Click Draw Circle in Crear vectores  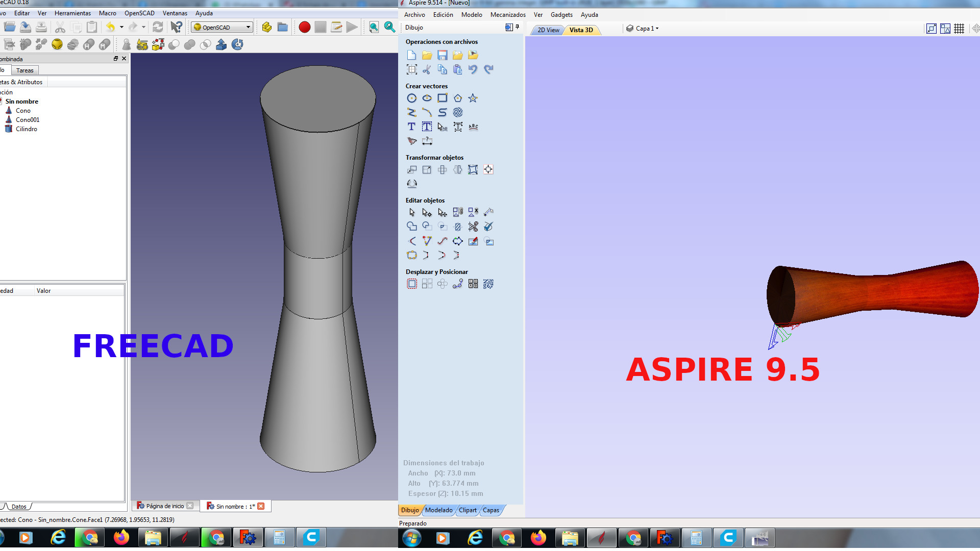pos(411,98)
